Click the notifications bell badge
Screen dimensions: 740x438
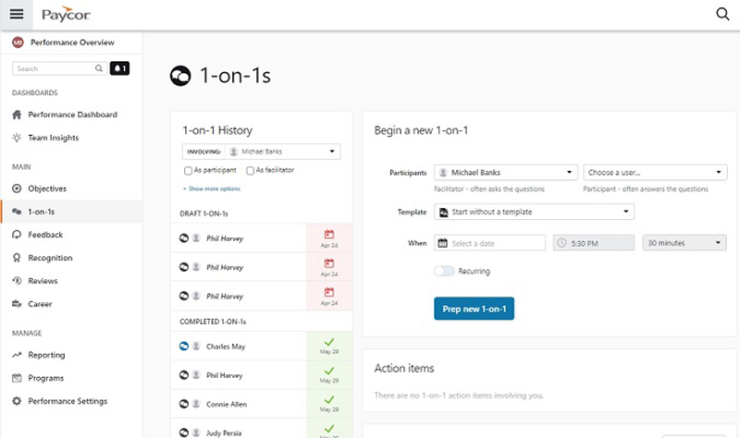120,69
